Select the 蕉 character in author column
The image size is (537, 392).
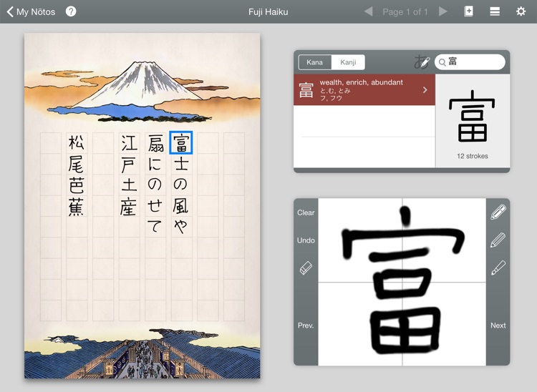[x=76, y=207]
